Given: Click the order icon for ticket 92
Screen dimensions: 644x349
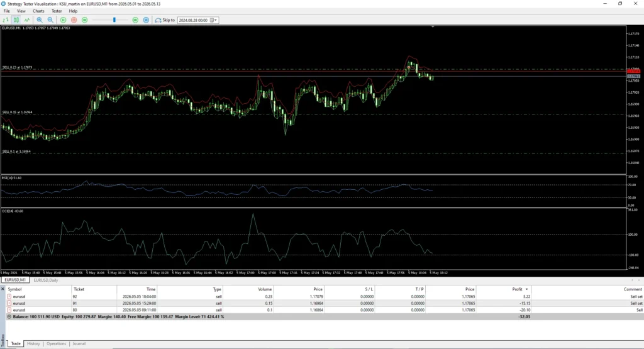Looking at the screenshot, I should click(9, 296).
